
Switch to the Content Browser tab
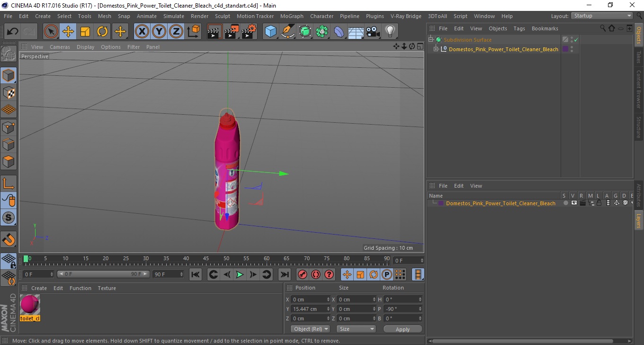[x=639, y=89]
